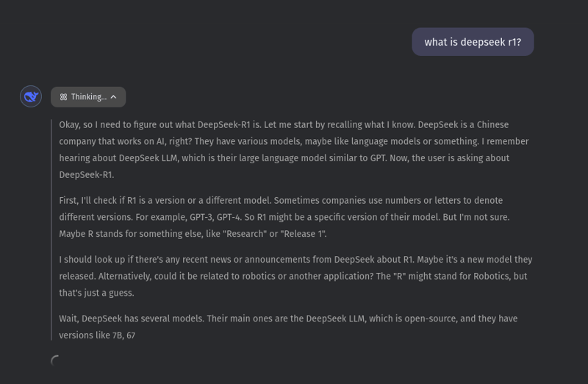Click the "Thinking..." label text
This screenshot has width=588, height=384.
pos(88,97)
